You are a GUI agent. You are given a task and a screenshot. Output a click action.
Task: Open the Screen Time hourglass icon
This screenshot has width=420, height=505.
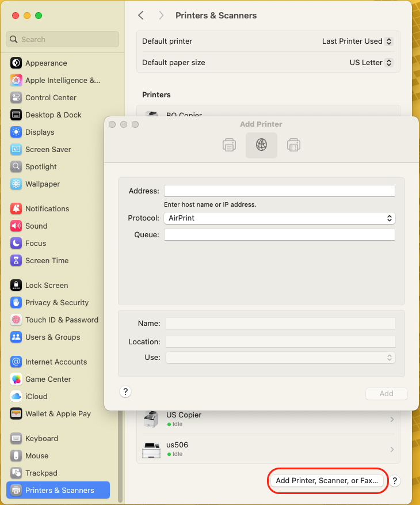16,260
